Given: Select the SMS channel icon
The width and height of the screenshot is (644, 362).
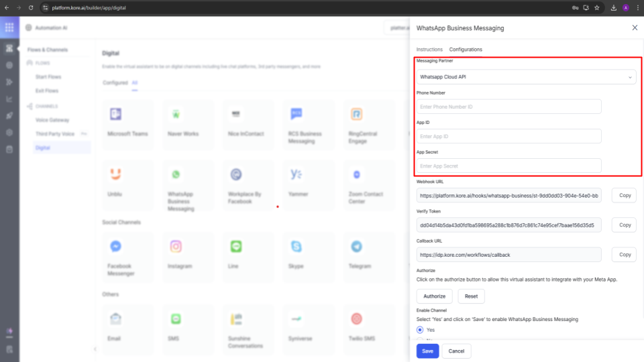Looking at the screenshot, I should click(x=176, y=319).
